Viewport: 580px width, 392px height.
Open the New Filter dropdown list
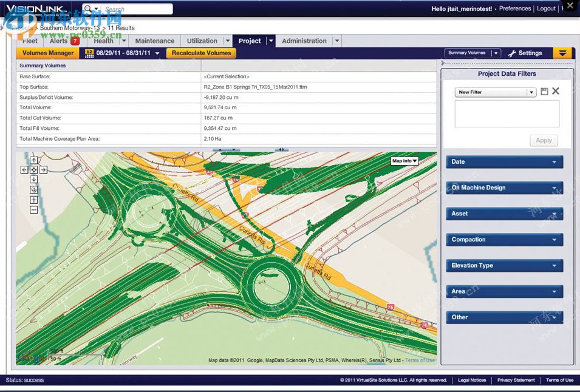point(530,91)
